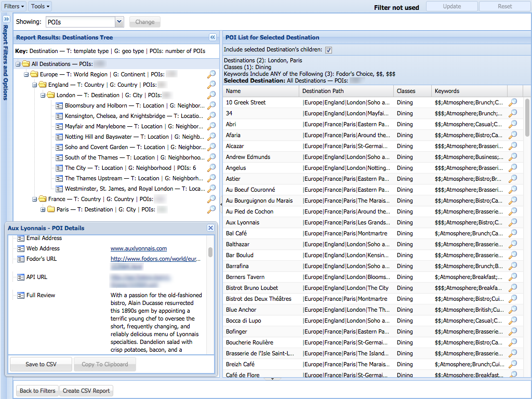Sort by the Keywords column header
Screen dimensions: 532x399
pos(470,91)
